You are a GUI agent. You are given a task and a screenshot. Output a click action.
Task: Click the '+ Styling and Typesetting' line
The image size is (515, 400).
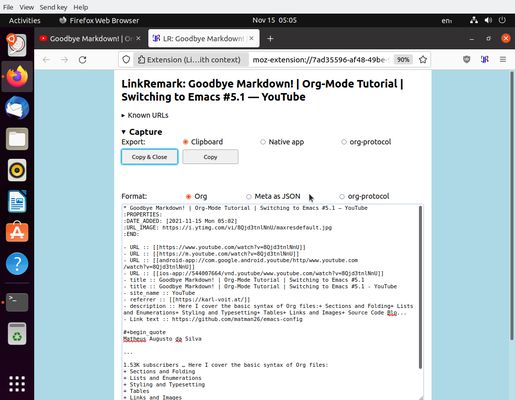[x=164, y=385]
